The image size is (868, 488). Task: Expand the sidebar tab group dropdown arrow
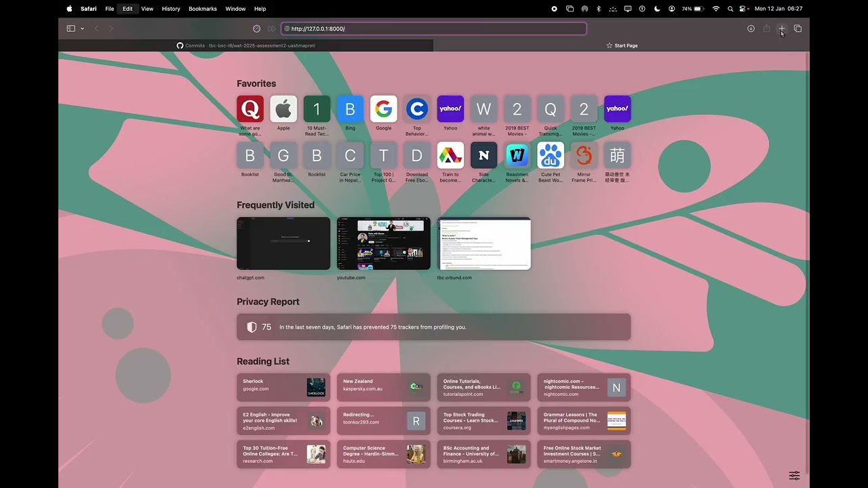click(82, 28)
